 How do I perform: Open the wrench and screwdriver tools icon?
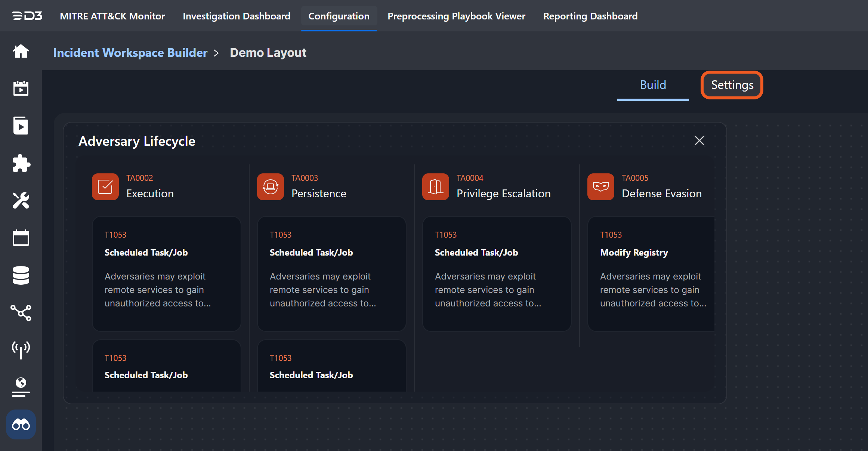tap(21, 201)
